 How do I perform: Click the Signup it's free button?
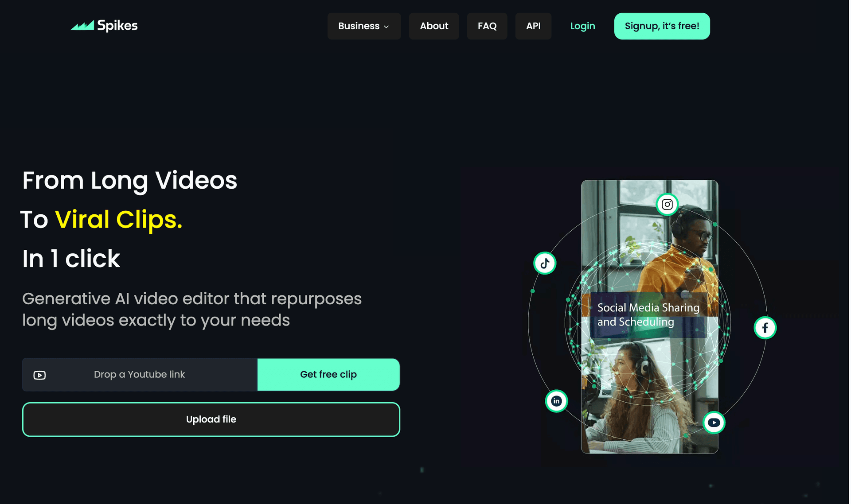(x=661, y=26)
